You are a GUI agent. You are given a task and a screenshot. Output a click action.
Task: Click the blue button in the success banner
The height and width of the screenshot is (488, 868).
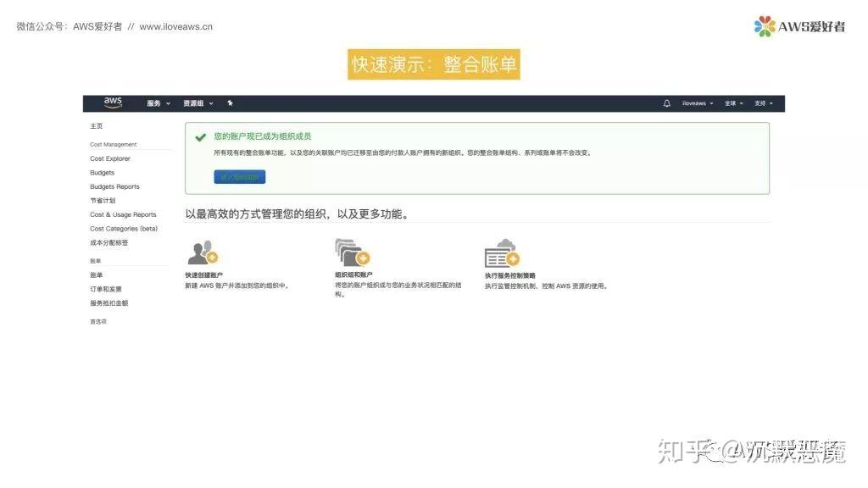238,176
